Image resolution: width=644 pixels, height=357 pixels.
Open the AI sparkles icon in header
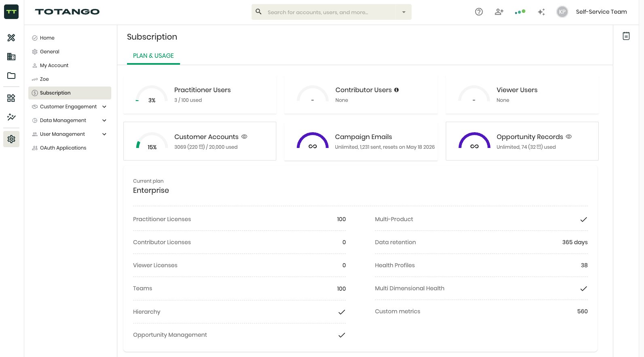[x=541, y=12]
